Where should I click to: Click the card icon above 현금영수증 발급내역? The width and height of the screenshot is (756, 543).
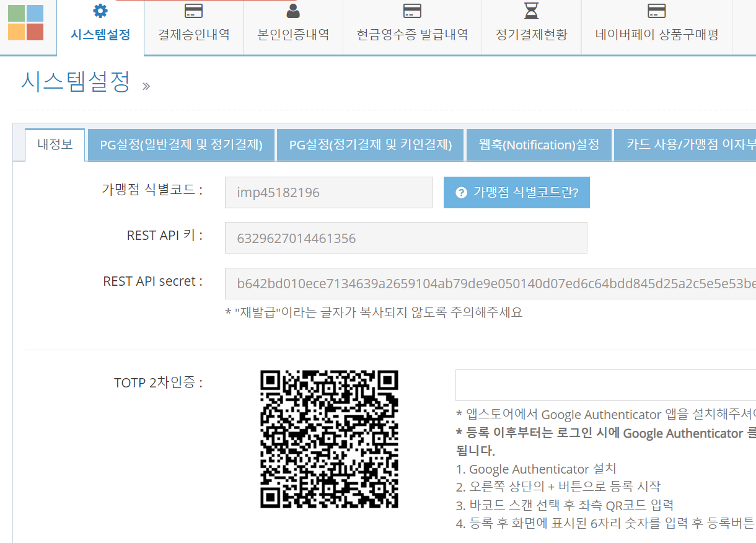(x=412, y=11)
